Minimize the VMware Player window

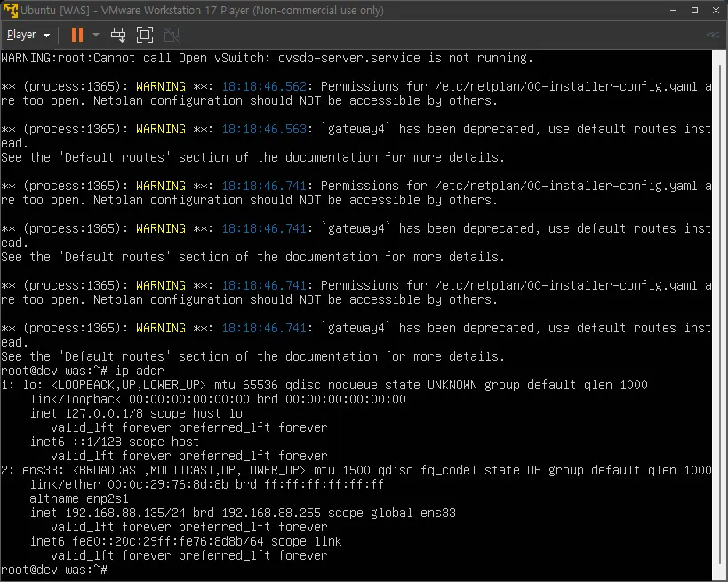click(673, 10)
